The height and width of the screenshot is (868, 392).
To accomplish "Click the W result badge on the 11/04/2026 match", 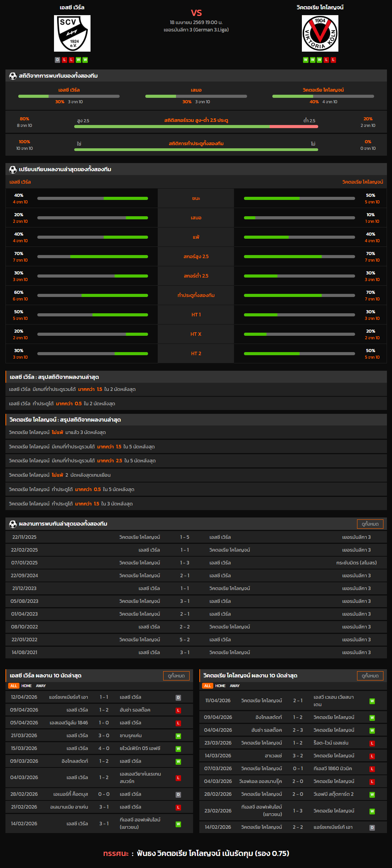I will pyautogui.click(x=372, y=701).
